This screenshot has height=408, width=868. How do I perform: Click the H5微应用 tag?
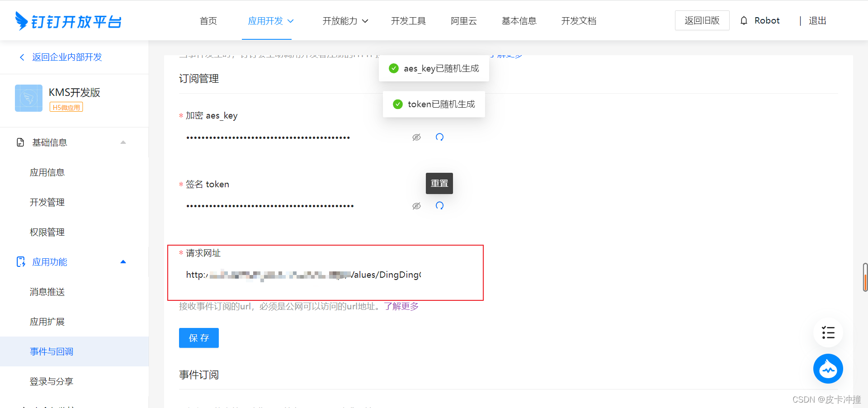pyautogui.click(x=66, y=107)
